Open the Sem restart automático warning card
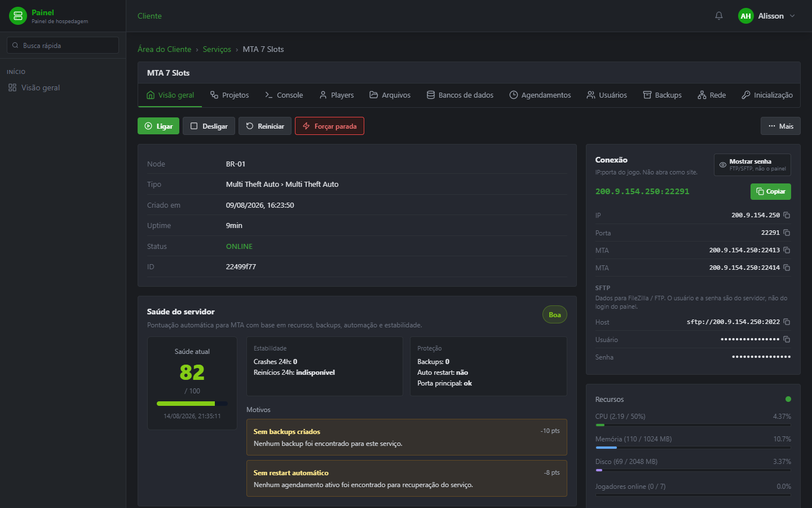812x508 pixels. (407, 478)
